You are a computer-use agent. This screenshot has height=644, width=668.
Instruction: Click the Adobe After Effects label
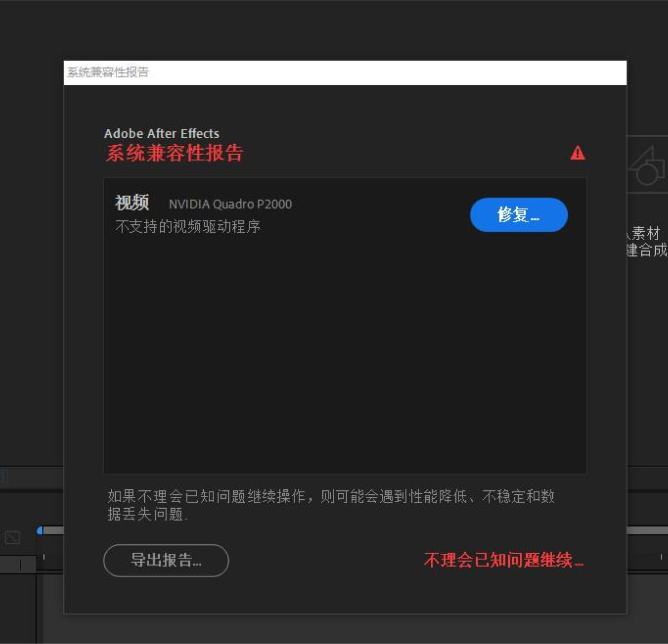point(161,134)
